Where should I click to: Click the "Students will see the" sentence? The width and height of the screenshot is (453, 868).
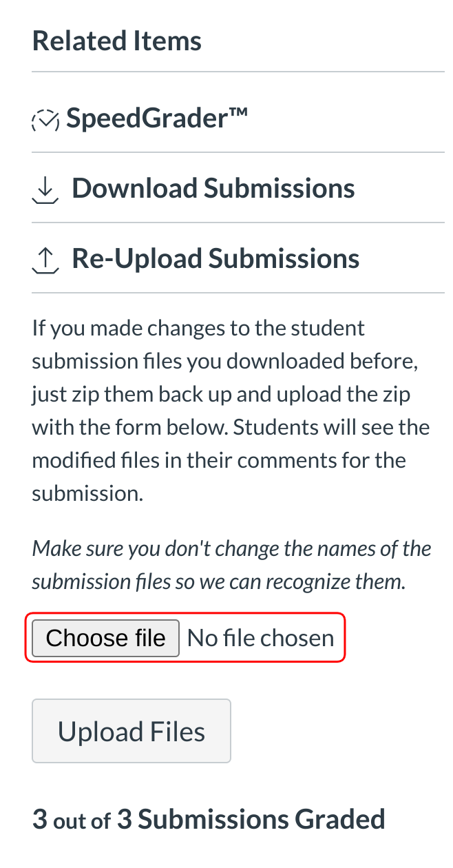click(x=332, y=427)
